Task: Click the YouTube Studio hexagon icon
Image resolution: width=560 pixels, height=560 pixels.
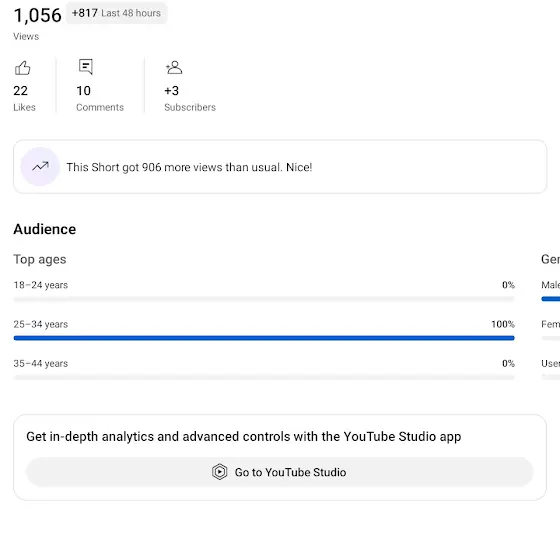Action: click(x=219, y=472)
